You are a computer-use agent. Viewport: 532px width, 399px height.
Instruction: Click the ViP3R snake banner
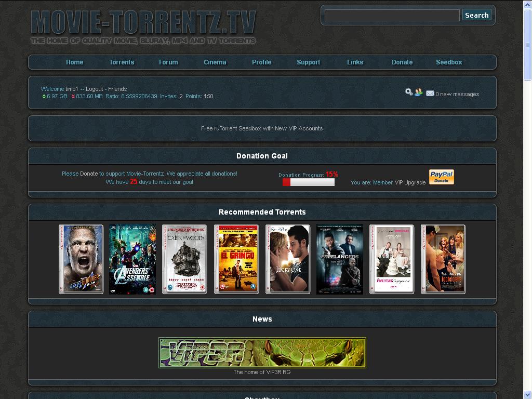coord(262,353)
